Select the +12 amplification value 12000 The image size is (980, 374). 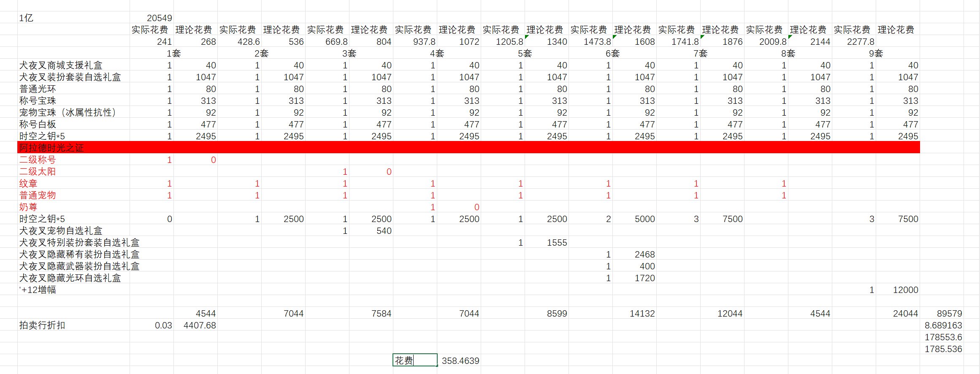click(x=898, y=290)
